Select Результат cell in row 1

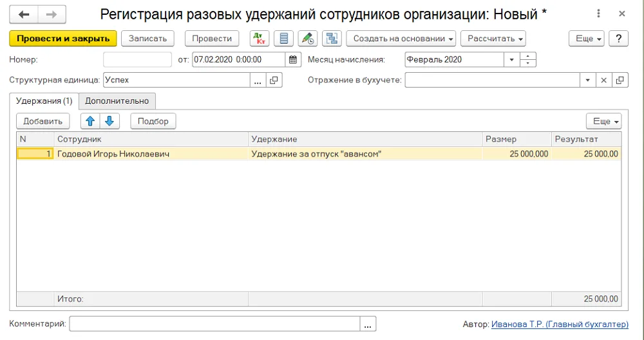pos(587,154)
